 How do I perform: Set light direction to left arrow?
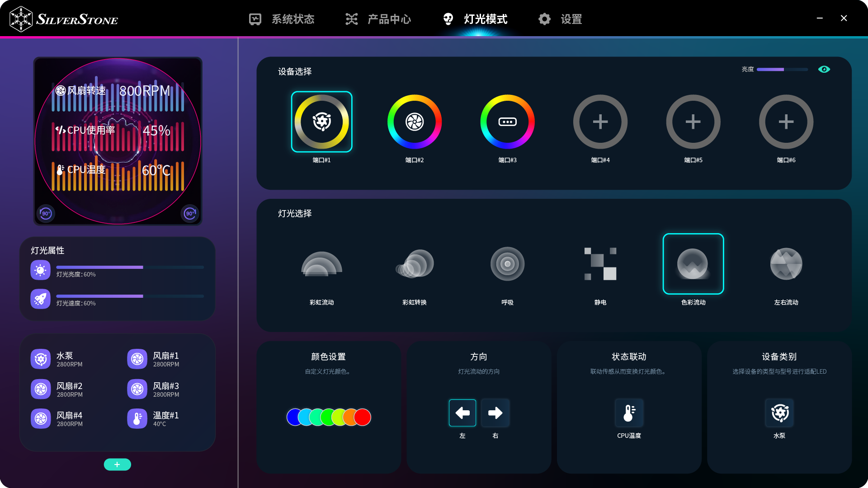pyautogui.click(x=462, y=413)
